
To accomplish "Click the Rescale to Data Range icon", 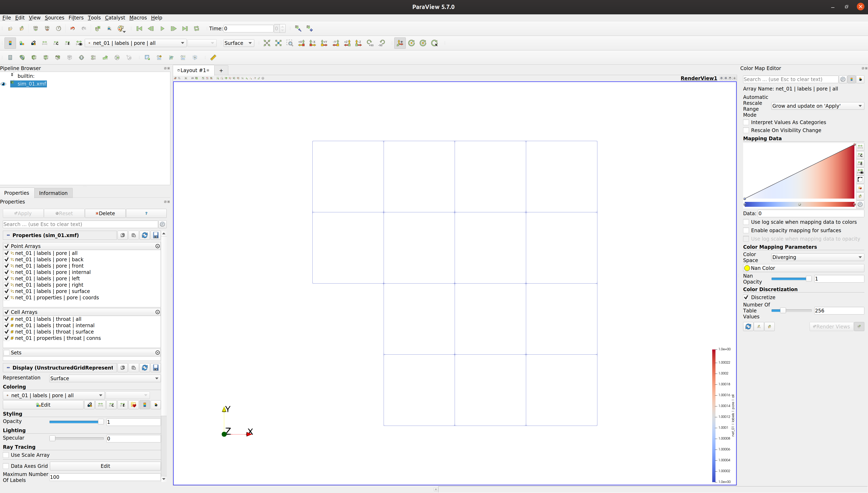I will pyautogui.click(x=861, y=147).
